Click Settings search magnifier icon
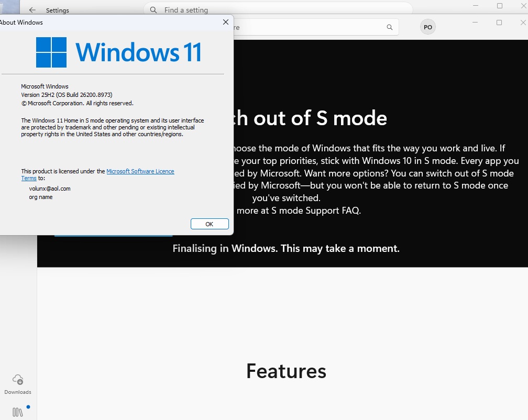This screenshot has height=420, width=528. click(153, 10)
